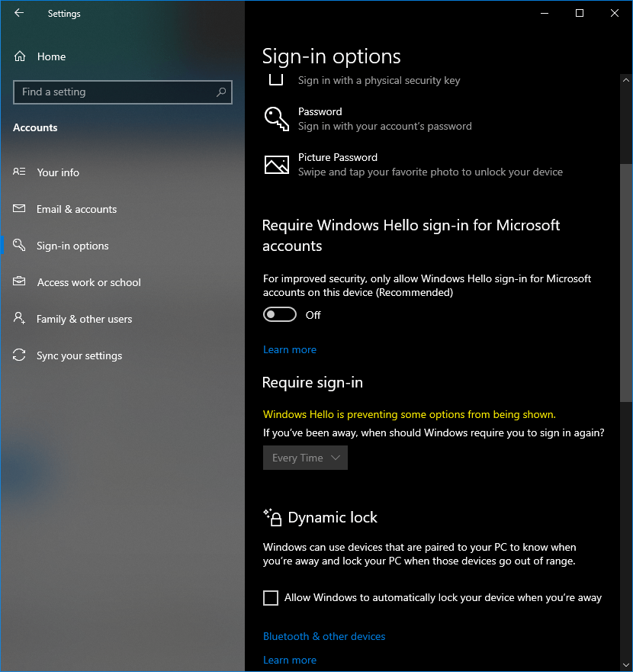Maximize the Settings window
This screenshot has height=672, width=633.
coord(580,13)
